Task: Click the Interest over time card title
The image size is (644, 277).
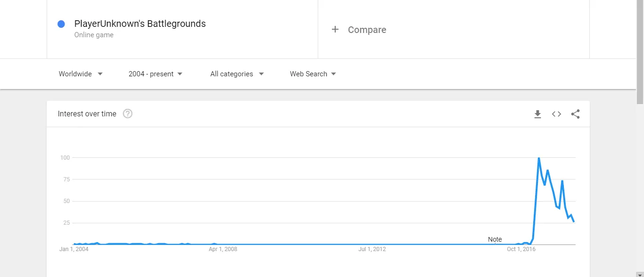Action: click(87, 114)
